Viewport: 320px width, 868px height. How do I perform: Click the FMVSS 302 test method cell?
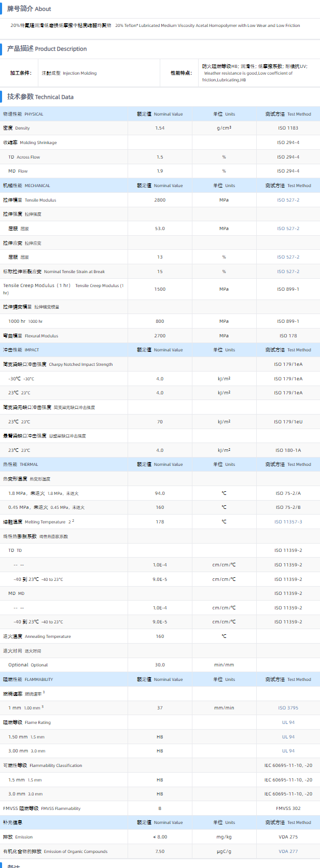tap(288, 808)
